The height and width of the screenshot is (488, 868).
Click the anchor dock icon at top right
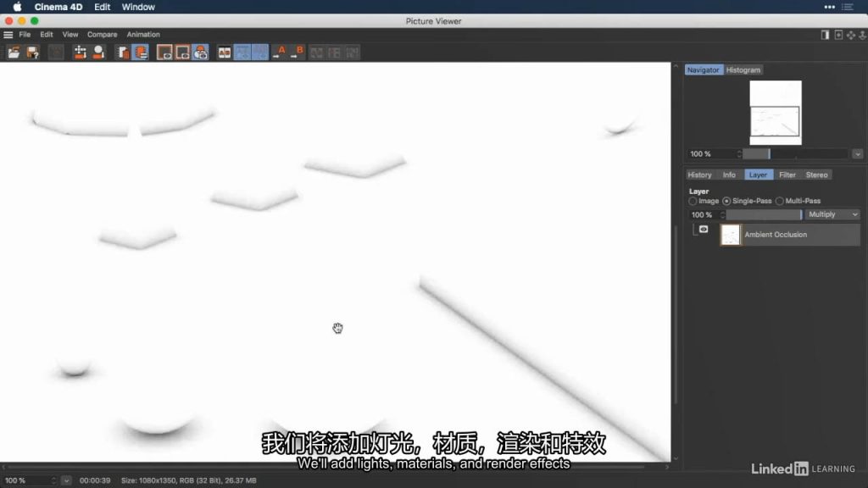(862, 35)
